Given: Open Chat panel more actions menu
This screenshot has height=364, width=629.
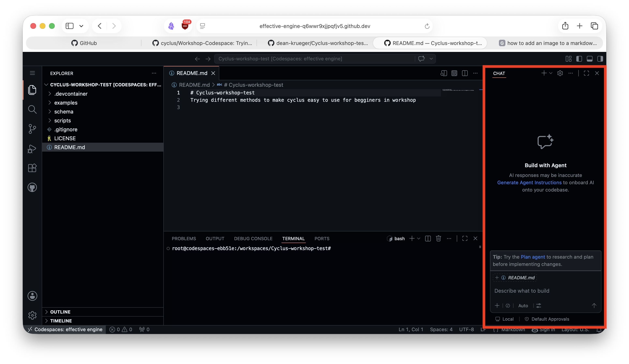Looking at the screenshot, I should 571,73.
